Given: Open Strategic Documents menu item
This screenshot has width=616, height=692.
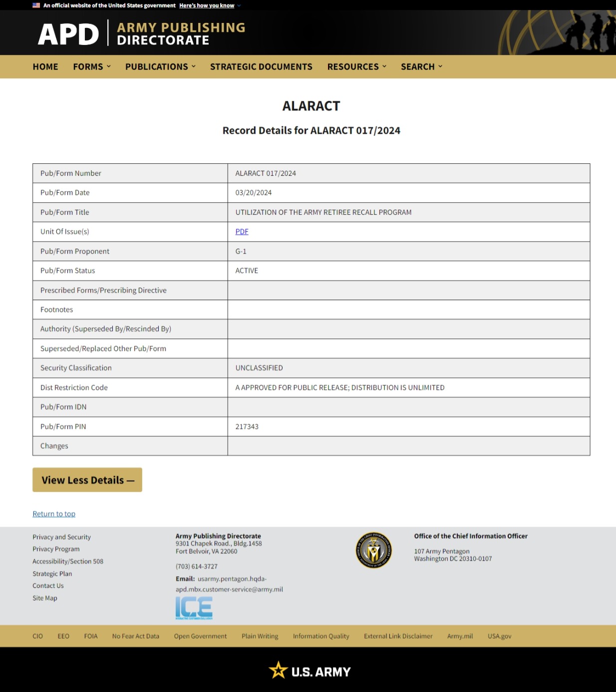Looking at the screenshot, I should click(261, 66).
